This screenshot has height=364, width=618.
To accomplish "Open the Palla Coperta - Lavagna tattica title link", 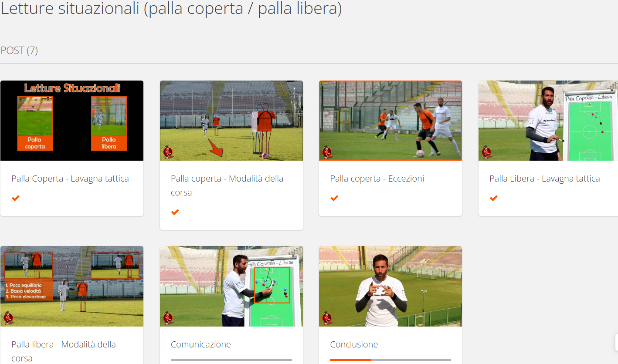I will (70, 179).
